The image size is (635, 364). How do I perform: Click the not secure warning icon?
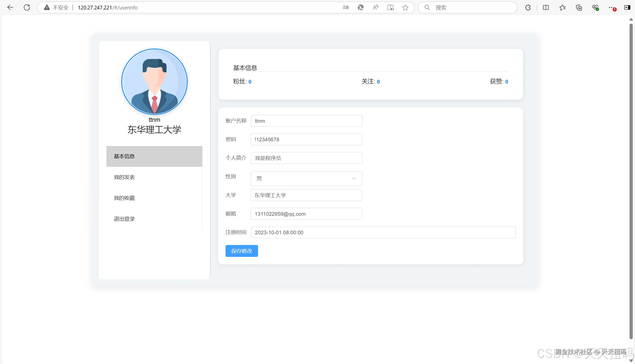click(x=47, y=7)
